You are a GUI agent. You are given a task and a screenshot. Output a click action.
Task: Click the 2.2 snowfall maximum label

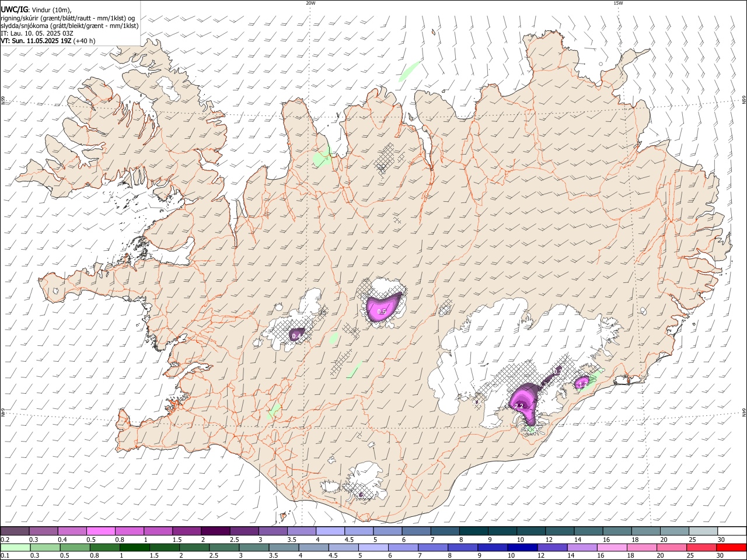519,405
